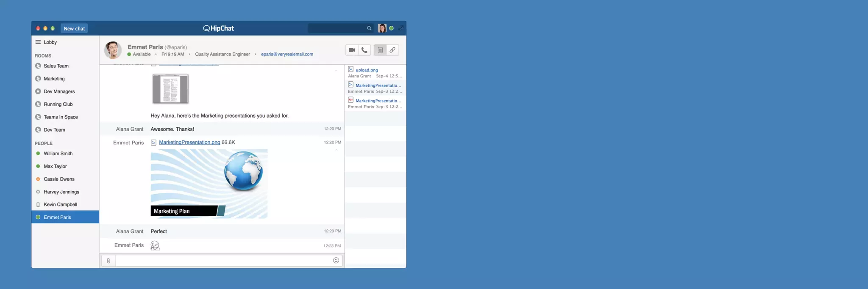Image resolution: width=868 pixels, height=289 pixels.
Task: Toggle fullscreen arrows in title bar
Action: point(401,28)
